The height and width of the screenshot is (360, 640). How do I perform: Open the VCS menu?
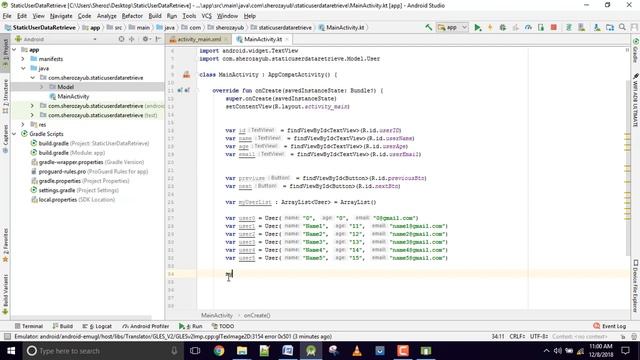207,16
